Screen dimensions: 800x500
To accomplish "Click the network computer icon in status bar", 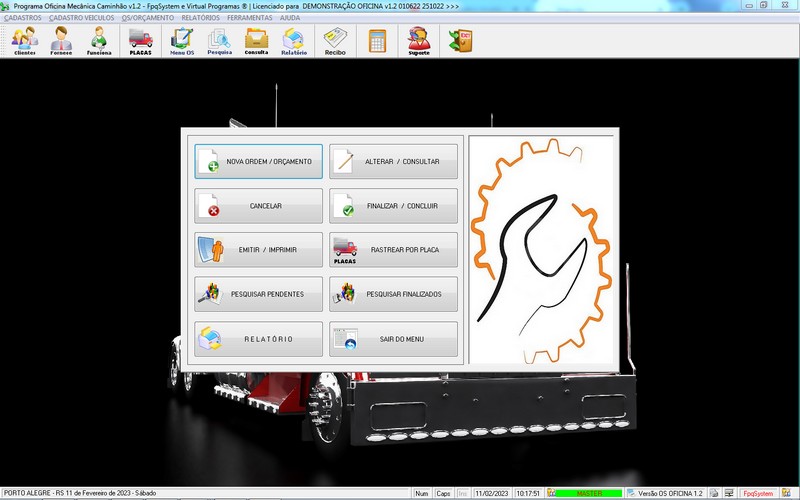I will [x=730, y=493].
